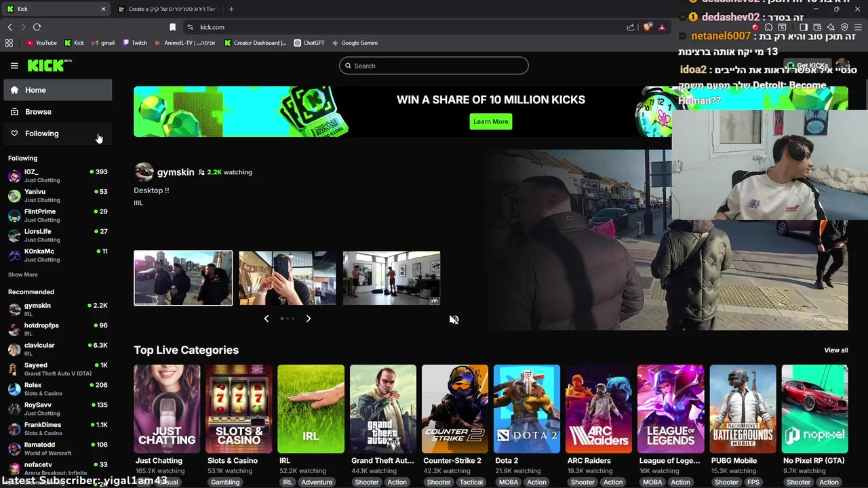Select Following in the Kick sidebar
The image size is (868, 488).
click(x=58, y=134)
